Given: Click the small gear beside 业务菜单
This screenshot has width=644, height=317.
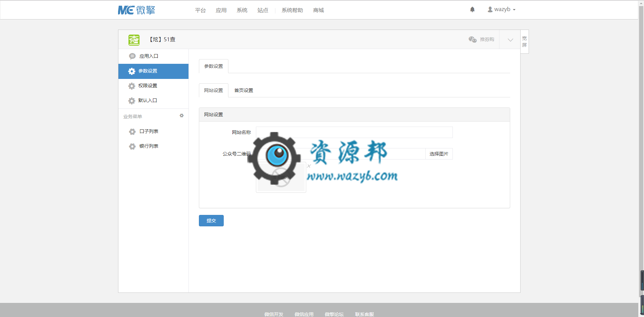Looking at the screenshot, I should [x=181, y=116].
